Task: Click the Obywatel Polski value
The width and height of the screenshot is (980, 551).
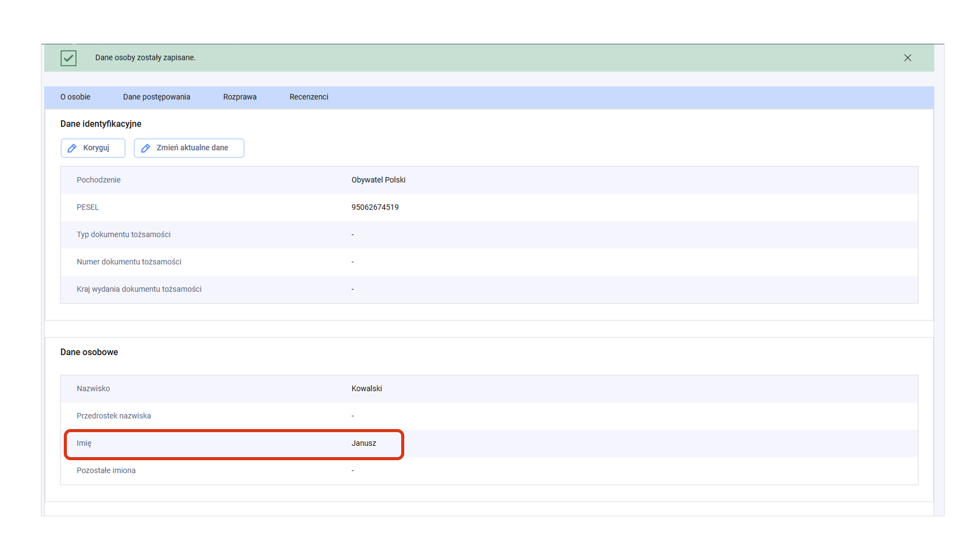Action: (378, 180)
